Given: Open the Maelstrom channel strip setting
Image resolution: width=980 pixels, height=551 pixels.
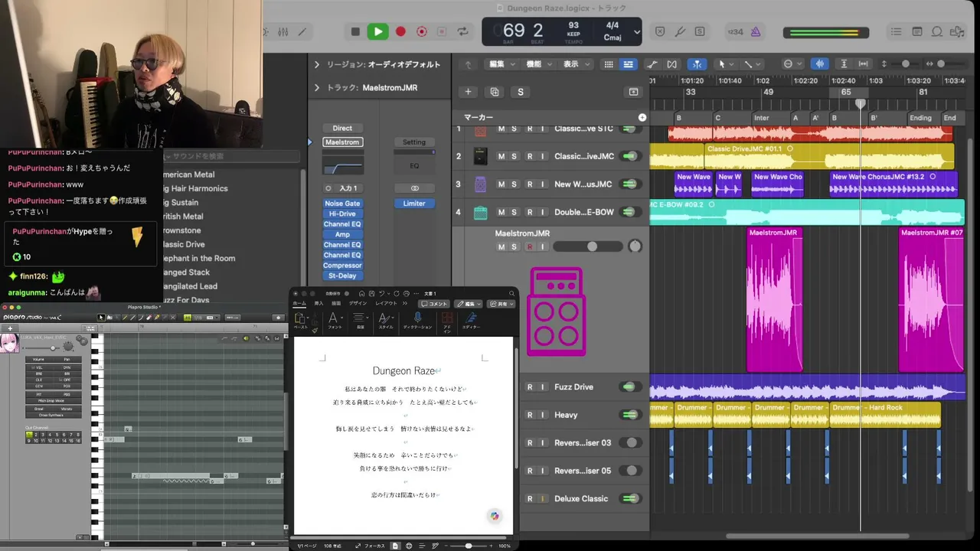Looking at the screenshot, I should point(342,142).
